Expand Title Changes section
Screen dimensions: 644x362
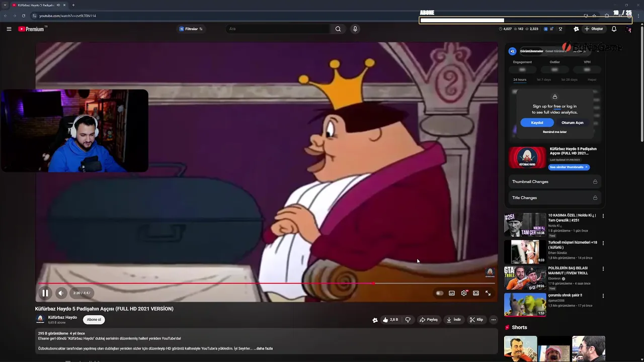click(x=554, y=198)
